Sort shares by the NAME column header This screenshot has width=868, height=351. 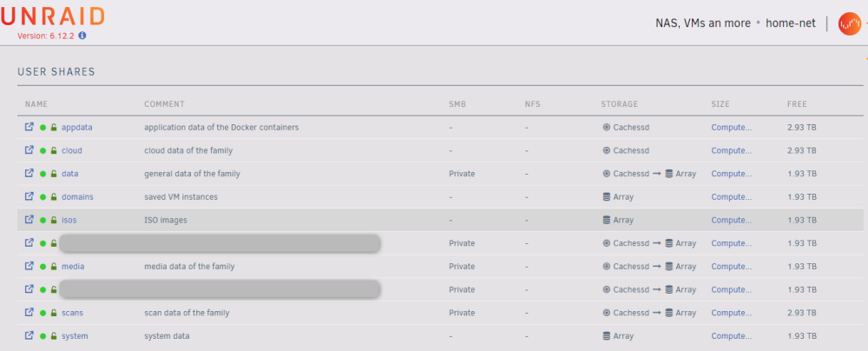point(36,104)
